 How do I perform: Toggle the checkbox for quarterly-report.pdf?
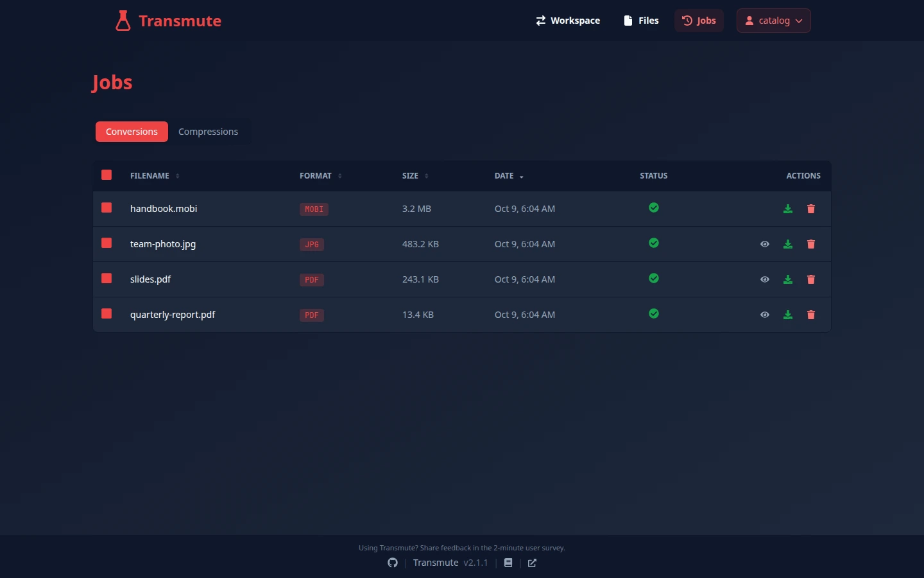coord(107,313)
